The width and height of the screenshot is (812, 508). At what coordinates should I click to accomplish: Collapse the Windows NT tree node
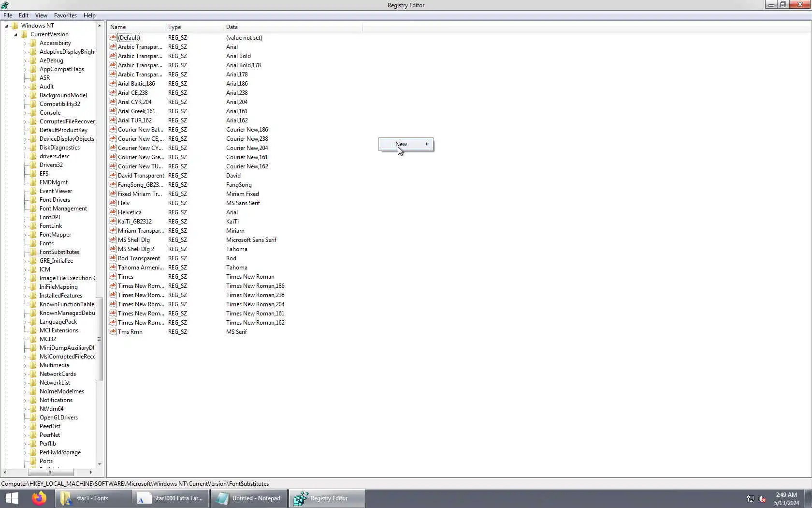click(6, 26)
